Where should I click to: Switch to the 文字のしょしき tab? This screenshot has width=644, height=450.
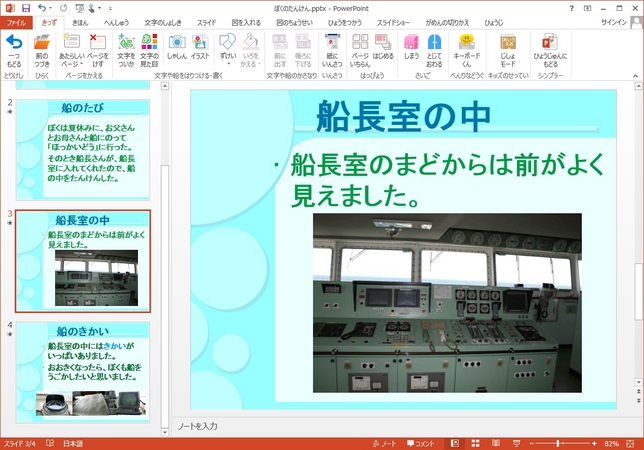[x=163, y=23]
